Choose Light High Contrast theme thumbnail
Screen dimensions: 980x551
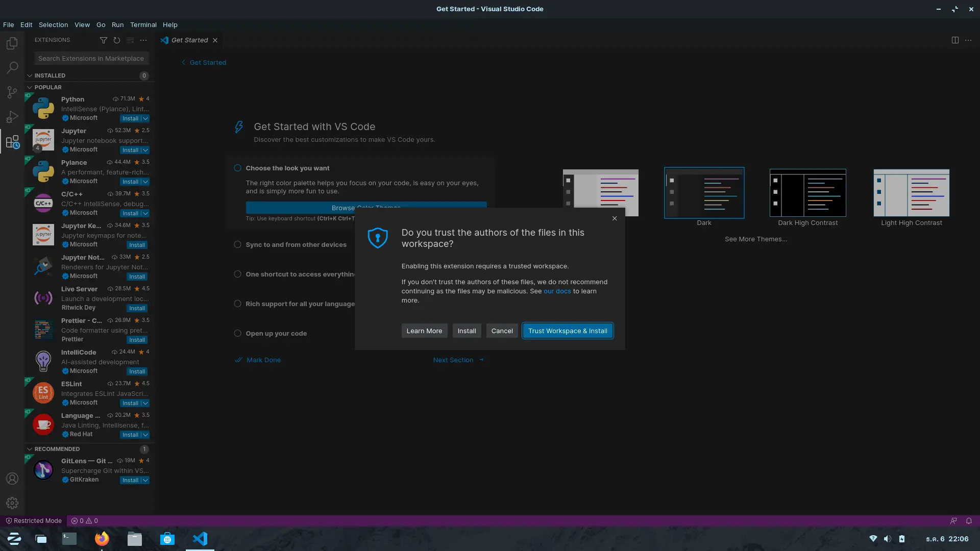point(911,193)
